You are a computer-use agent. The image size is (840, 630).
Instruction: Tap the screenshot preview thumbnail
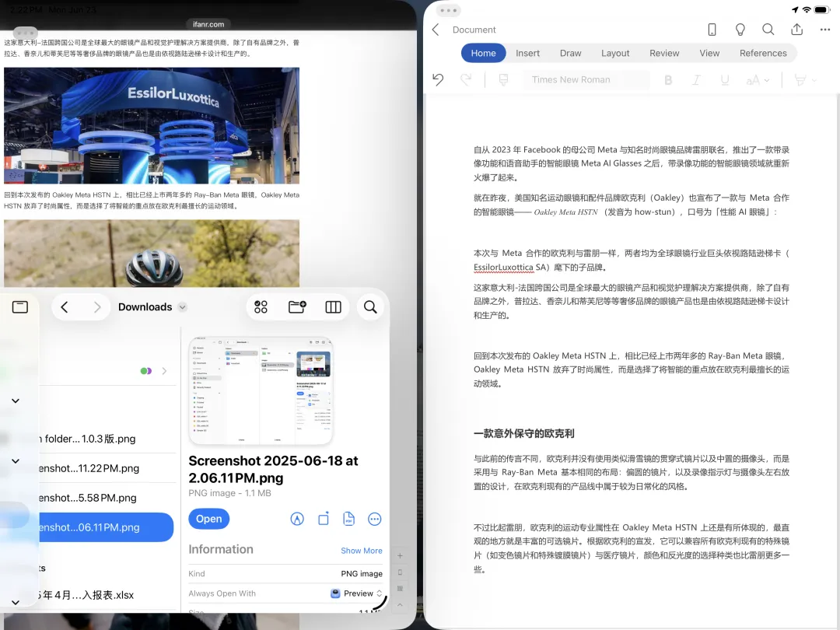point(261,391)
